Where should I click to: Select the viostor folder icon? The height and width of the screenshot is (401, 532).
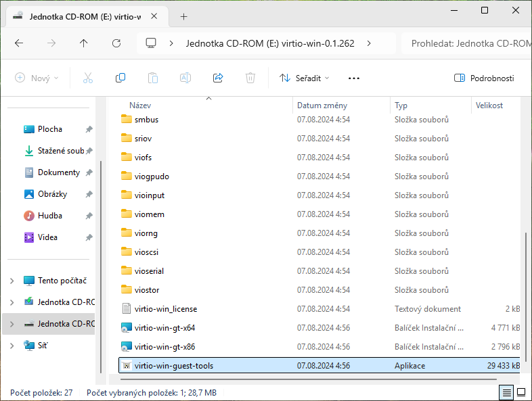click(127, 290)
